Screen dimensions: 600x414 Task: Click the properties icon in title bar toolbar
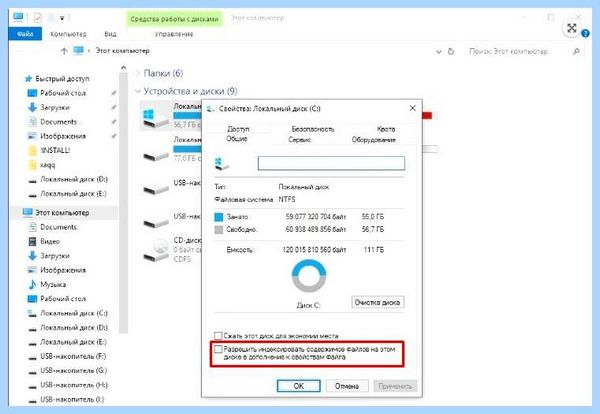click(x=38, y=18)
